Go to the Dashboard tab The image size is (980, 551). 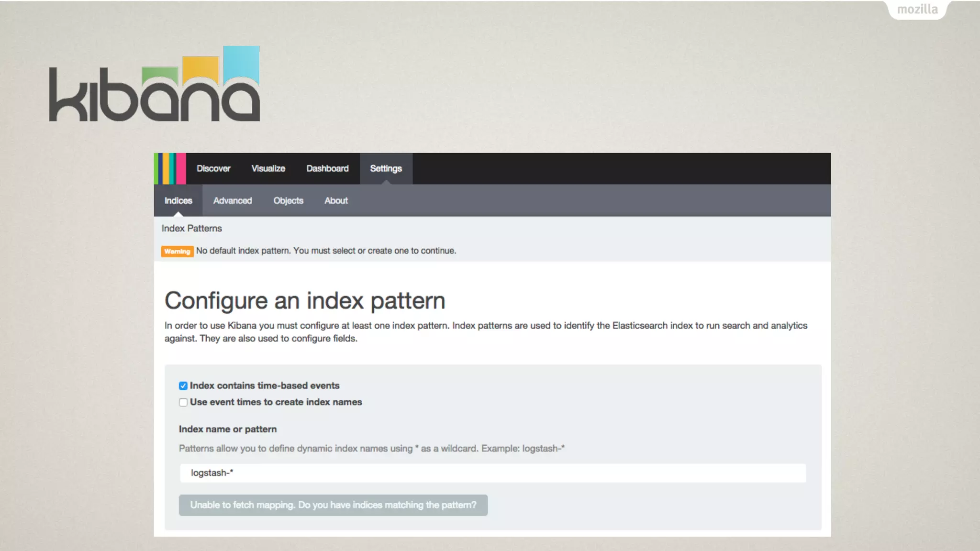(327, 168)
